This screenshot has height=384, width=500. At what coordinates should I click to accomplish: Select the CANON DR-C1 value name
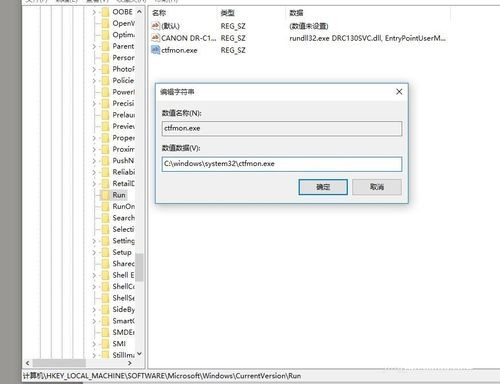(x=188, y=38)
